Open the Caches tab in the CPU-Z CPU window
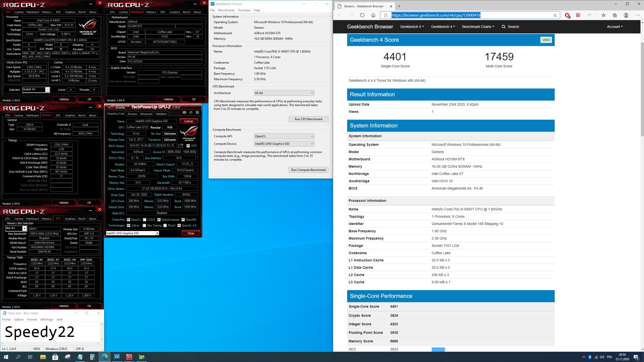644x362 pixels. click(19, 12)
